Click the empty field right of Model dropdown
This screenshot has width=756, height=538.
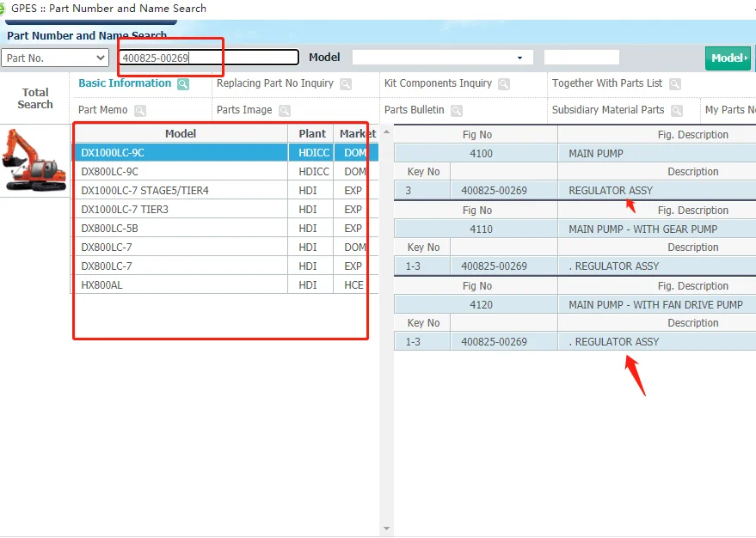pos(581,58)
